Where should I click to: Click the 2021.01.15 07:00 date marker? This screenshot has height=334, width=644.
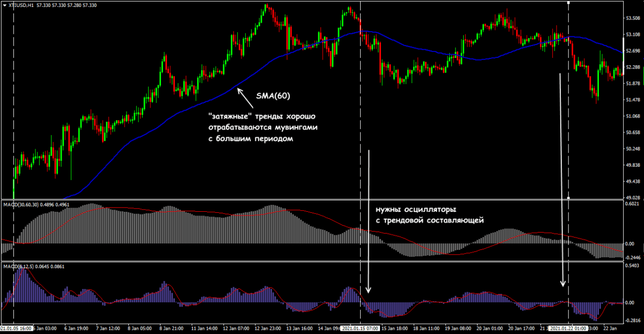(360, 328)
